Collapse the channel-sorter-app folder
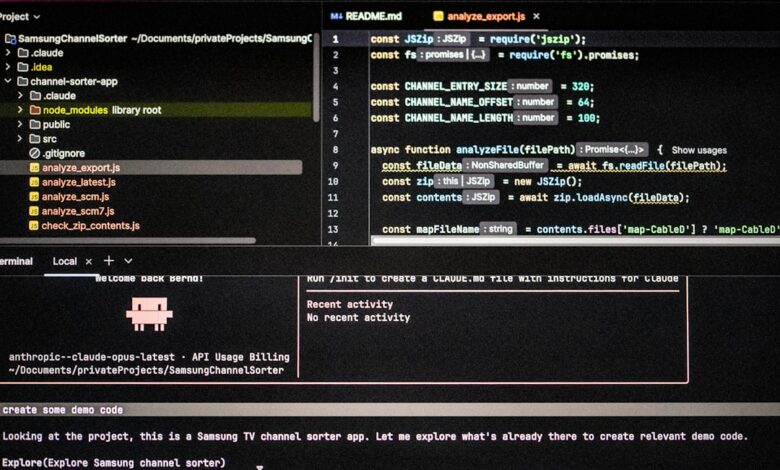Image resolution: width=780 pixels, height=470 pixels. click(9, 82)
